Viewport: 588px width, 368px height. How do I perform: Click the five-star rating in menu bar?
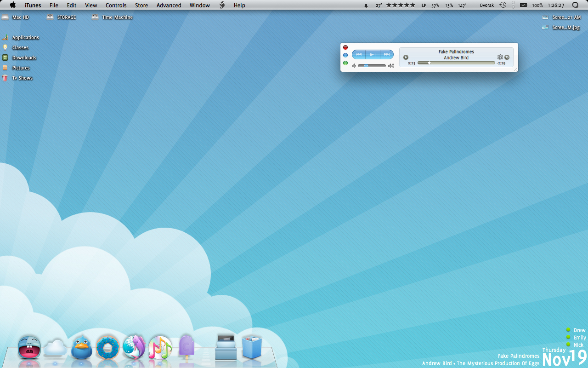(401, 6)
